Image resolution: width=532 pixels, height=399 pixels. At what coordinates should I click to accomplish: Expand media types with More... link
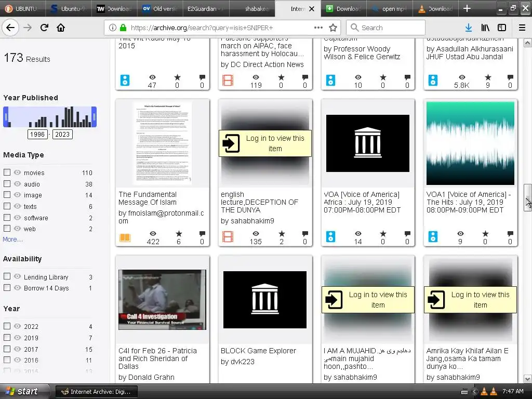point(13,239)
